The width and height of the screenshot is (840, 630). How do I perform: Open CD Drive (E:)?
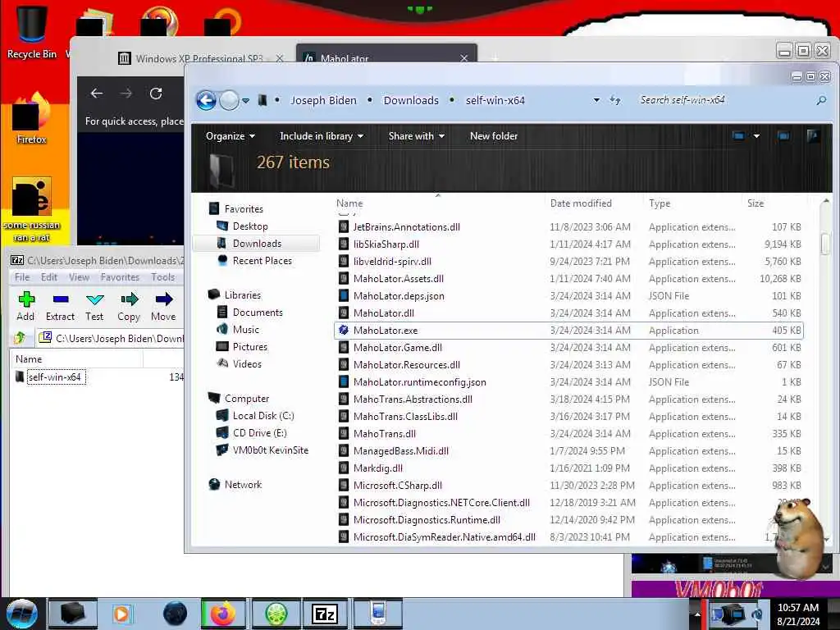(x=259, y=432)
